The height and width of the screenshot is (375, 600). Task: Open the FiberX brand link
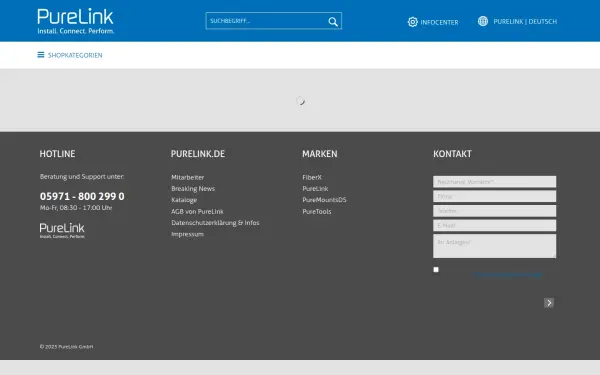click(312, 177)
